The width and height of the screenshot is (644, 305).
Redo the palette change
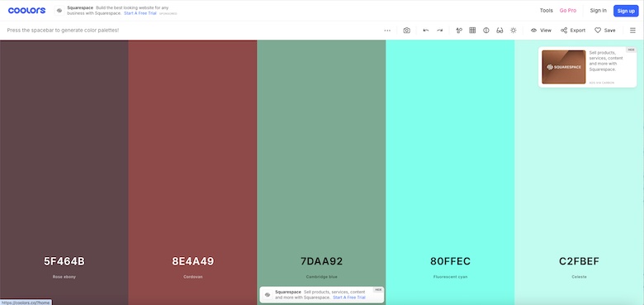pyautogui.click(x=439, y=31)
